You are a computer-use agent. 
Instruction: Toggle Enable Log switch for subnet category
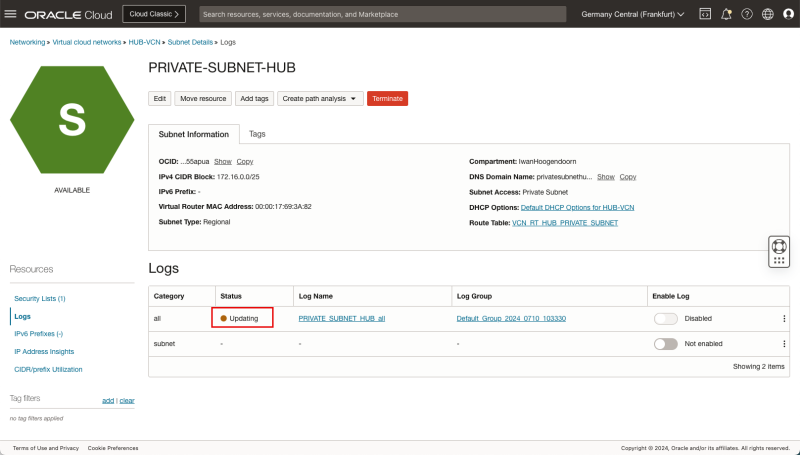click(x=665, y=344)
